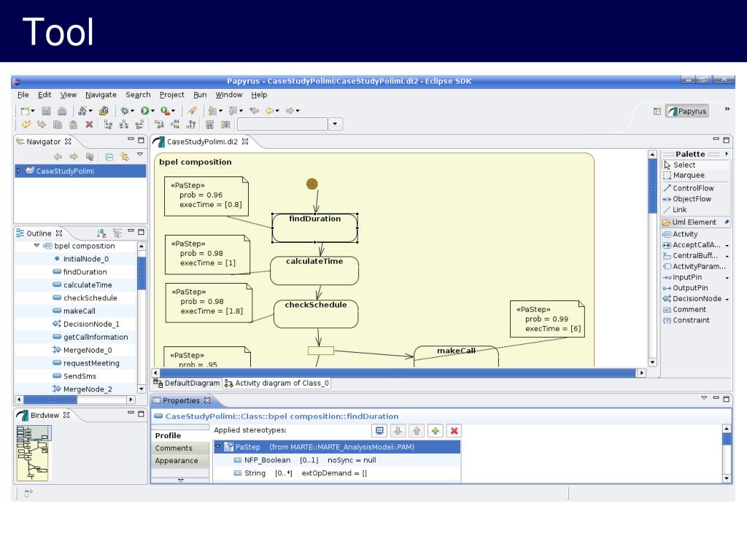Choose the Select arrow tool
This screenshot has width=747, height=560.
click(680, 165)
